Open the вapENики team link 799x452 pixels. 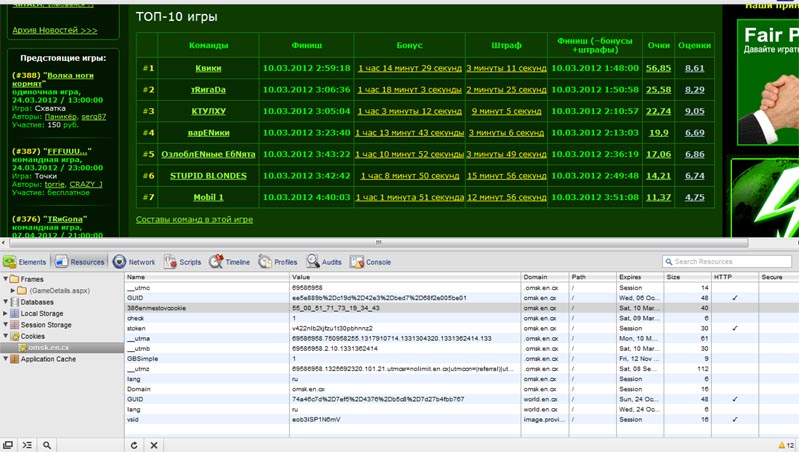pyautogui.click(x=208, y=132)
